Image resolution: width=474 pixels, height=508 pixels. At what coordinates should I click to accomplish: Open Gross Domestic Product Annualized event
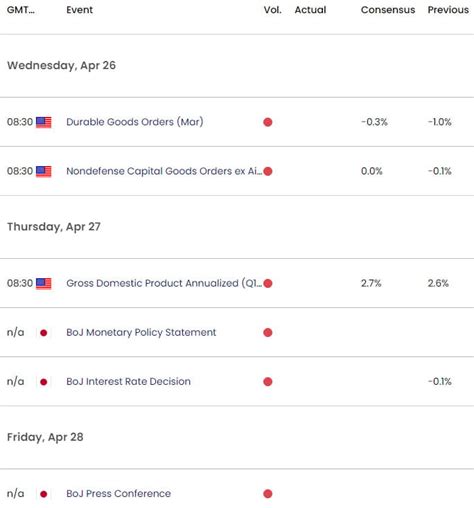(164, 283)
